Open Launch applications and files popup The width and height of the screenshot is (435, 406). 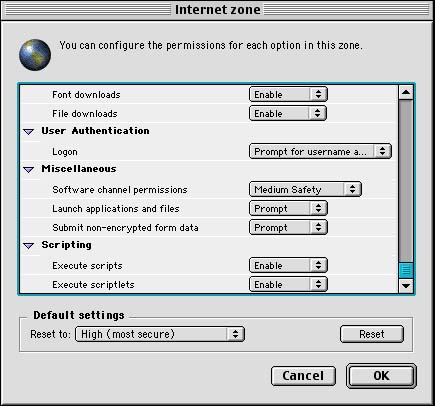click(288, 208)
